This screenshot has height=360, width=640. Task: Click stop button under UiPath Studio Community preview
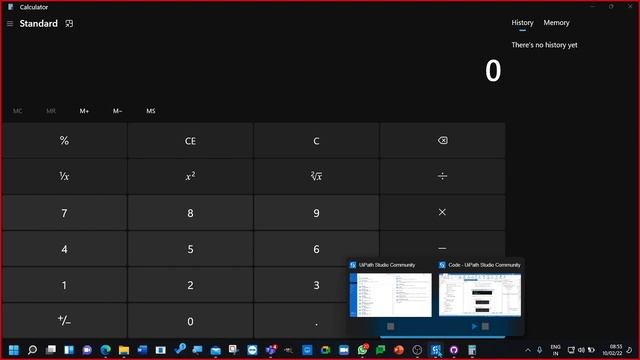click(x=391, y=326)
